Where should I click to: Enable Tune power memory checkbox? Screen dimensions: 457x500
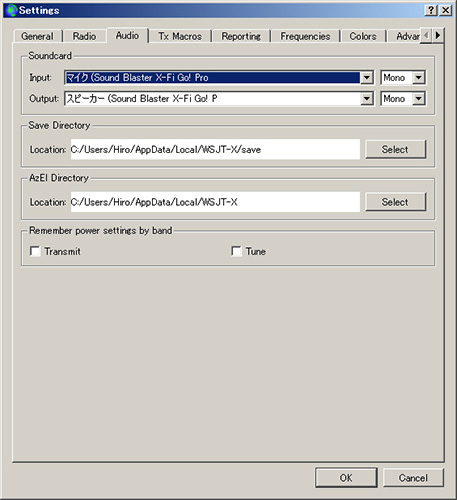[236, 251]
